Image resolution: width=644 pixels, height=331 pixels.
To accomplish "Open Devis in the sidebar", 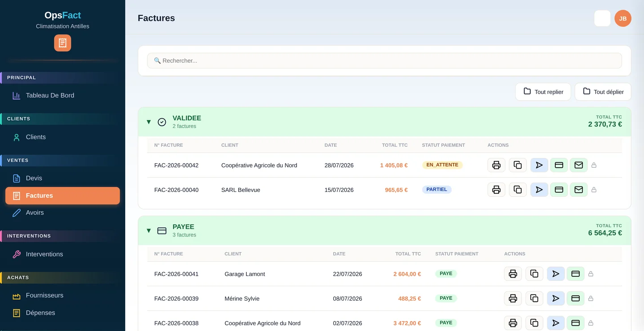I will pos(63,178).
